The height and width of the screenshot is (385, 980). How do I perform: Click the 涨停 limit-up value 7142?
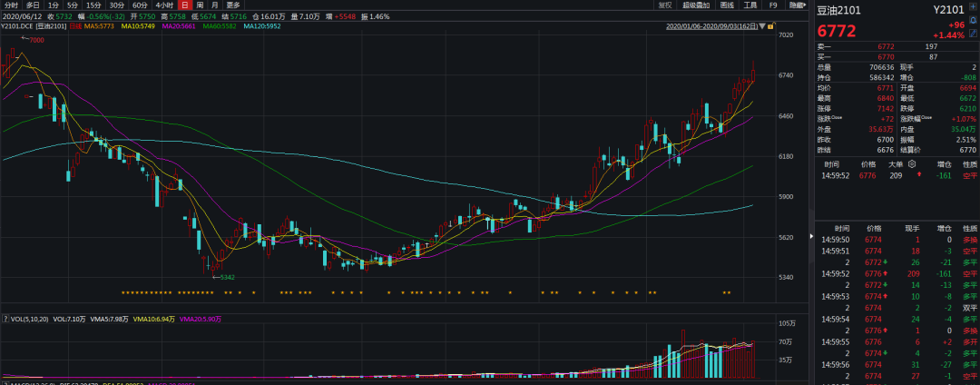click(x=887, y=109)
